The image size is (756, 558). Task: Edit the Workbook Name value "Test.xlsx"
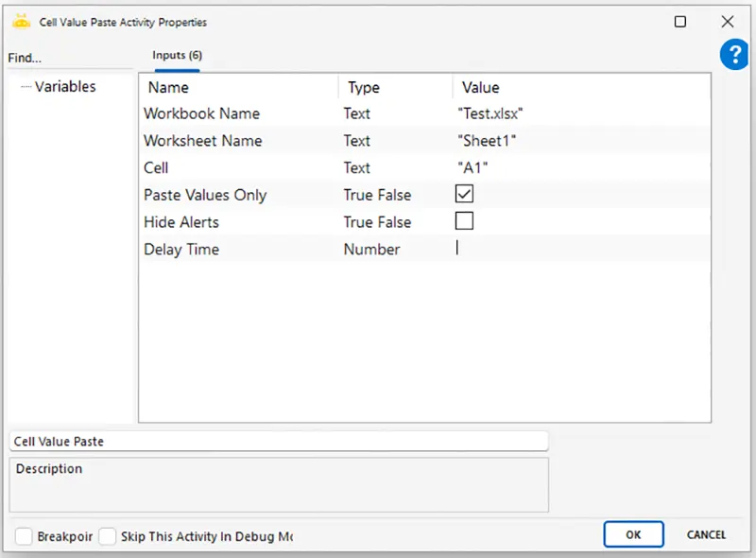[x=582, y=113]
